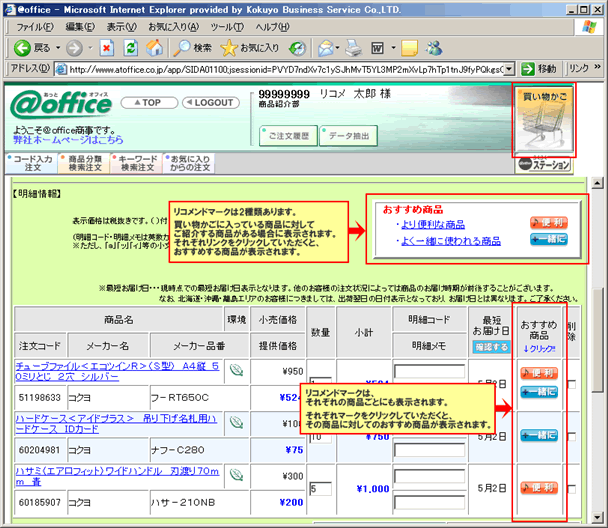
Task: Click the Edit with Word icon
Action: coord(377,48)
